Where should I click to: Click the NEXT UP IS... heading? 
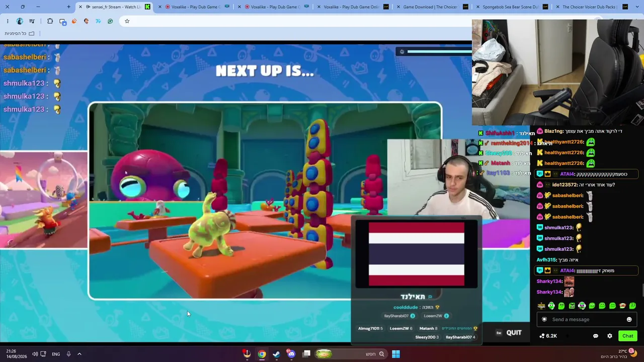[x=265, y=71]
